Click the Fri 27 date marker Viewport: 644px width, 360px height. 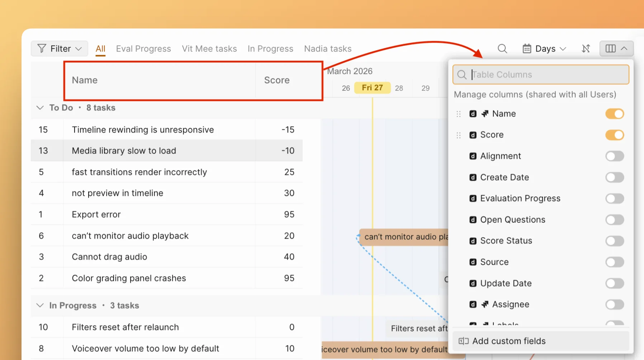(x=372, y=88)
